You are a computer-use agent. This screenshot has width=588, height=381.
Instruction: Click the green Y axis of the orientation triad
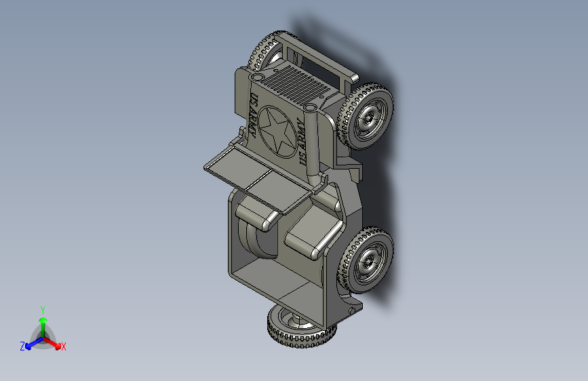point(43,327)
